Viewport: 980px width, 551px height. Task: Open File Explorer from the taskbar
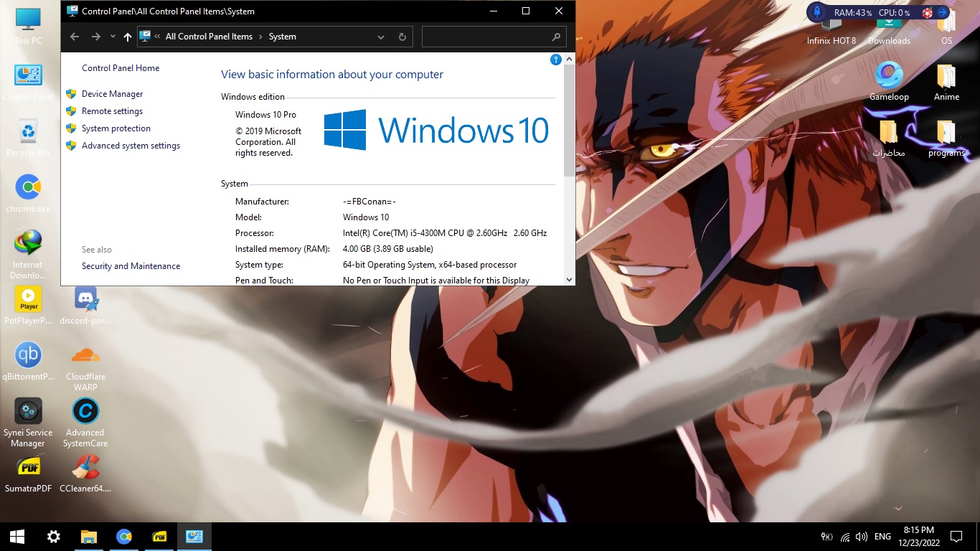click(x=88, y=537)
